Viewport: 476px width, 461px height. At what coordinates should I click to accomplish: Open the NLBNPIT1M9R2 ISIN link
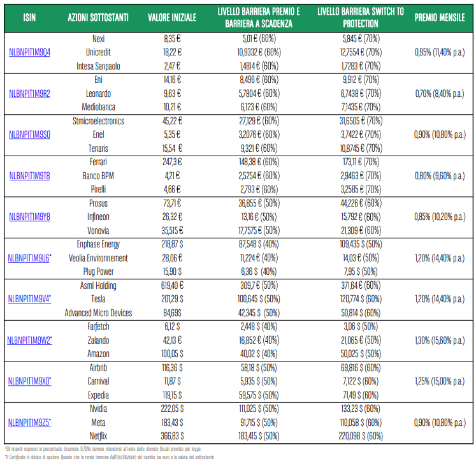pos(29,94)
